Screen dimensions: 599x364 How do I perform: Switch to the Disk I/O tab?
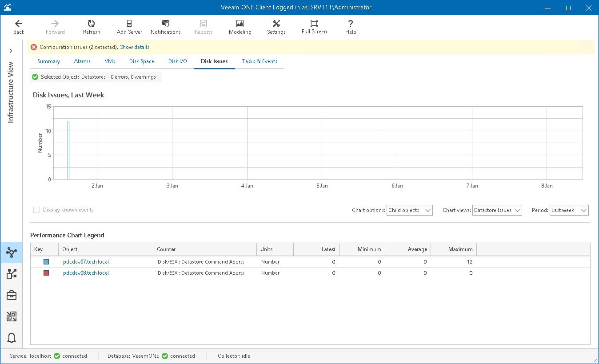178,61
